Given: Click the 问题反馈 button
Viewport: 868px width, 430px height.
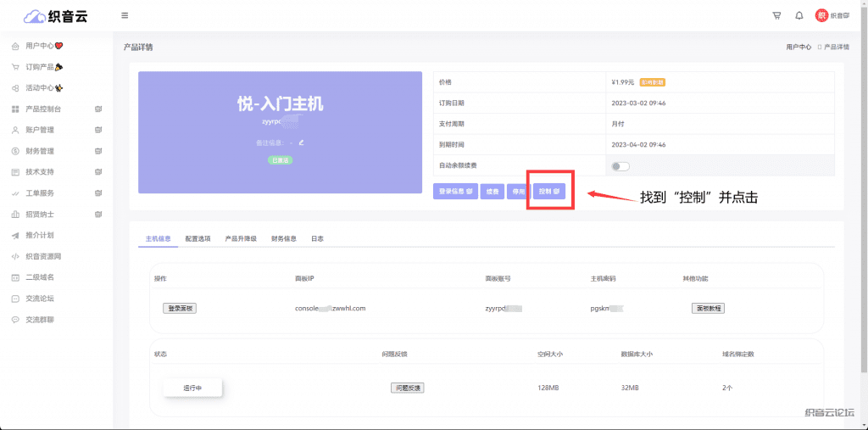Looking at the screenshot, I should coord(407,388).
